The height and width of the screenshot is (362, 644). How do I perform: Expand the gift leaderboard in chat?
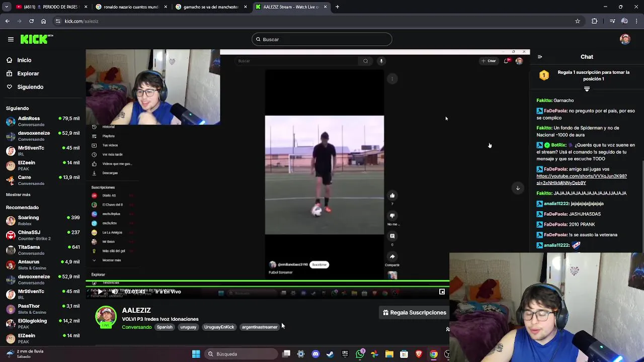pyautogui.click(x=587, y=89)
